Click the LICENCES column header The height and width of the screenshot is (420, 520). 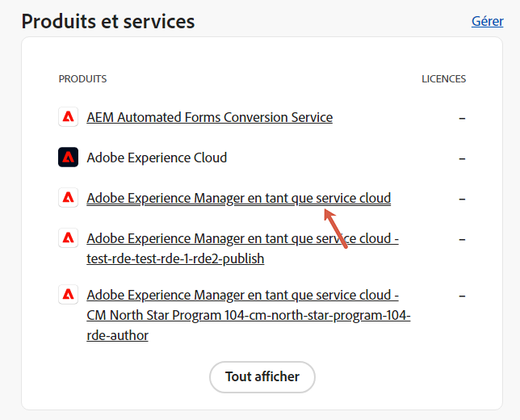click(x=443, y=79)
